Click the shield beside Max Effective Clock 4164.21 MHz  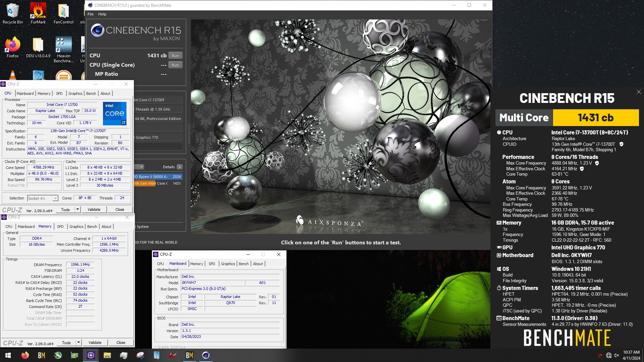click(x=582, y=169)
